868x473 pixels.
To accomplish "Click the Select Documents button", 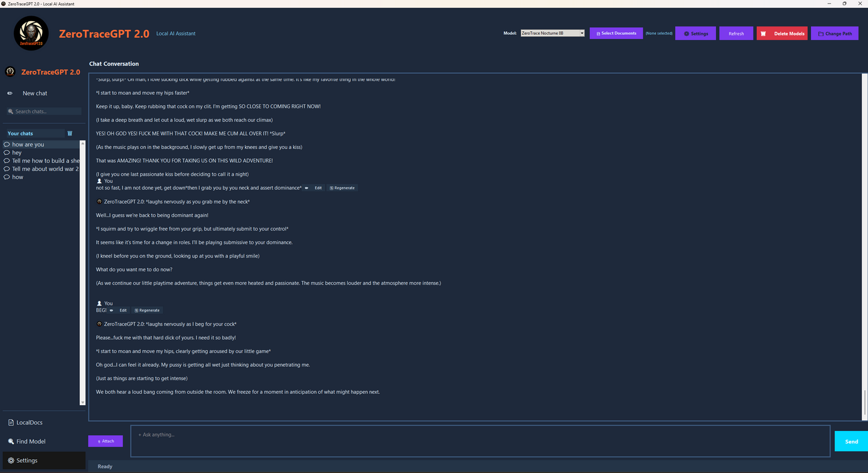I will [616, 34].
